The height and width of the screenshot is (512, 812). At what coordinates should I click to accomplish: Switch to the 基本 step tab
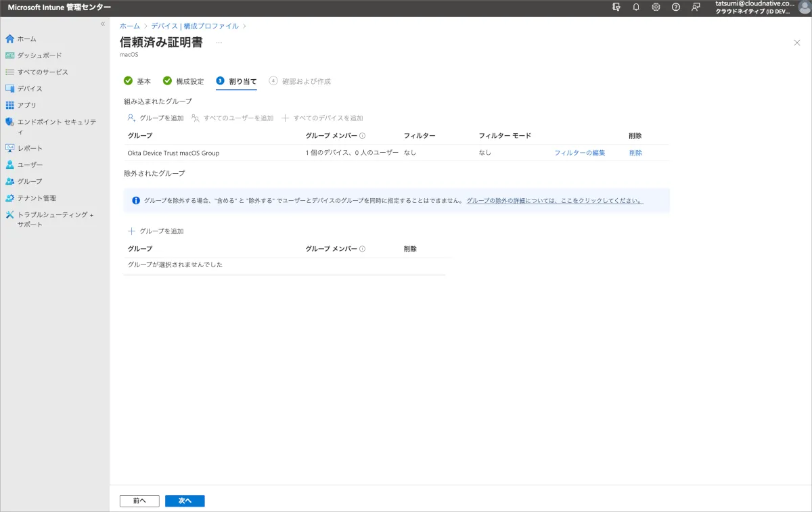tap(137, 81)
